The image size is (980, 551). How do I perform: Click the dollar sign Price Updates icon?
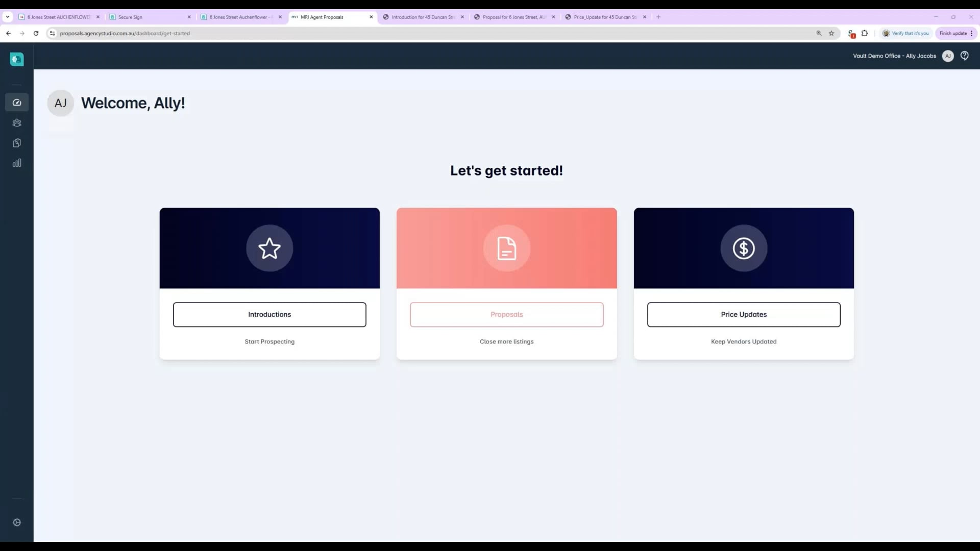tap(744, 248)
